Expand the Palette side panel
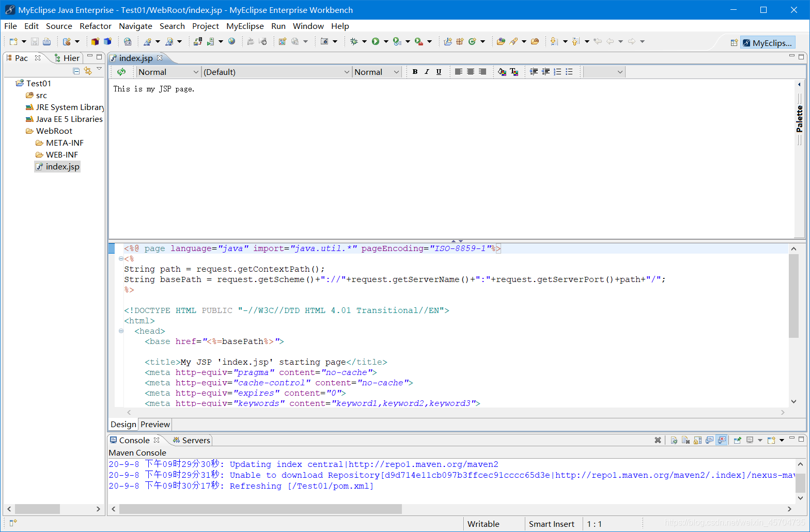The image size is (810, 532). [799, 84]
